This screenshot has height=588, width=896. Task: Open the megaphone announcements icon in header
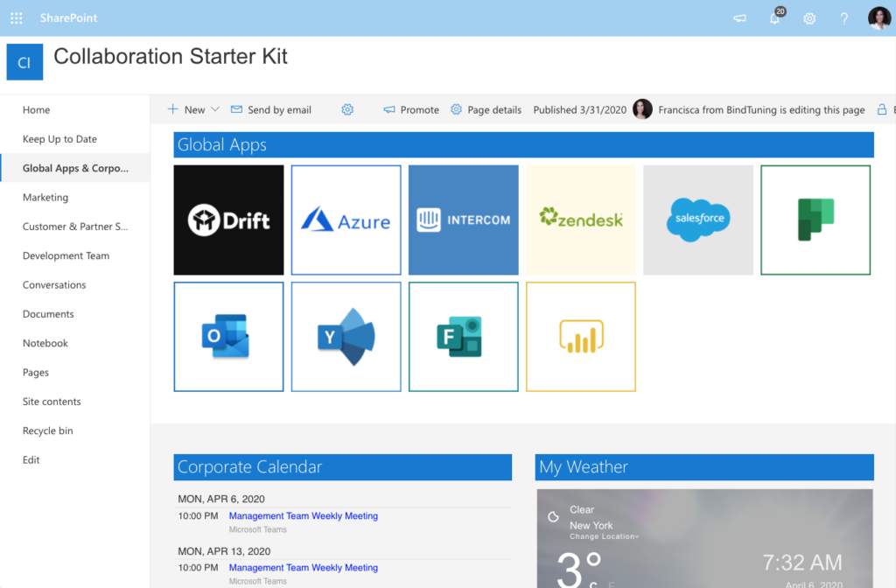740,18
